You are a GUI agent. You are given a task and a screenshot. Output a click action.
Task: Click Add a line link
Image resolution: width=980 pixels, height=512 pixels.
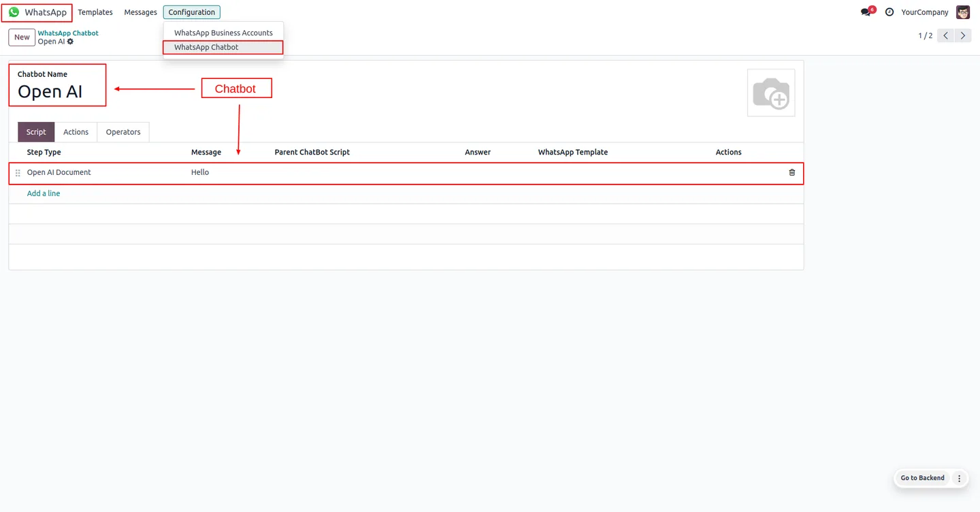(44, 193)
